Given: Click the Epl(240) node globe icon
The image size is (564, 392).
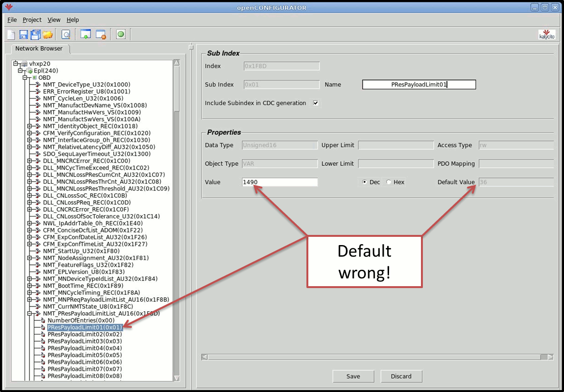Looking at the screenshot, I should 29,71.
